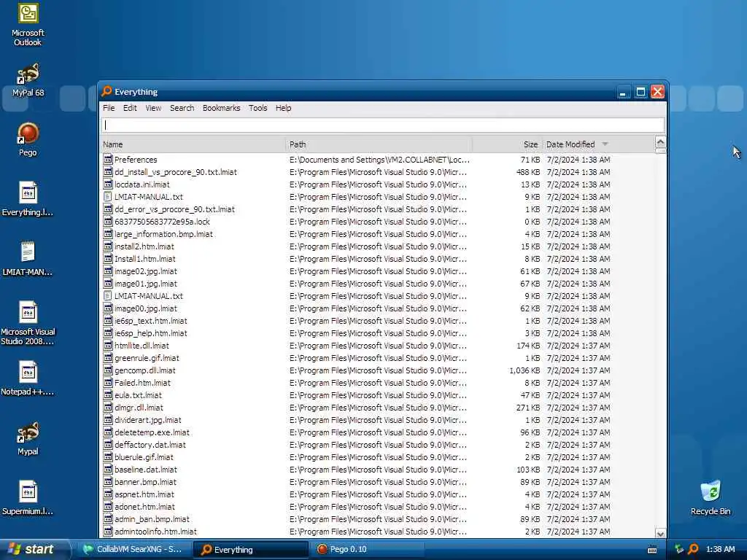
Task: Select Install1.htm.lmiat file name
Action: click(x=145, y=259)
